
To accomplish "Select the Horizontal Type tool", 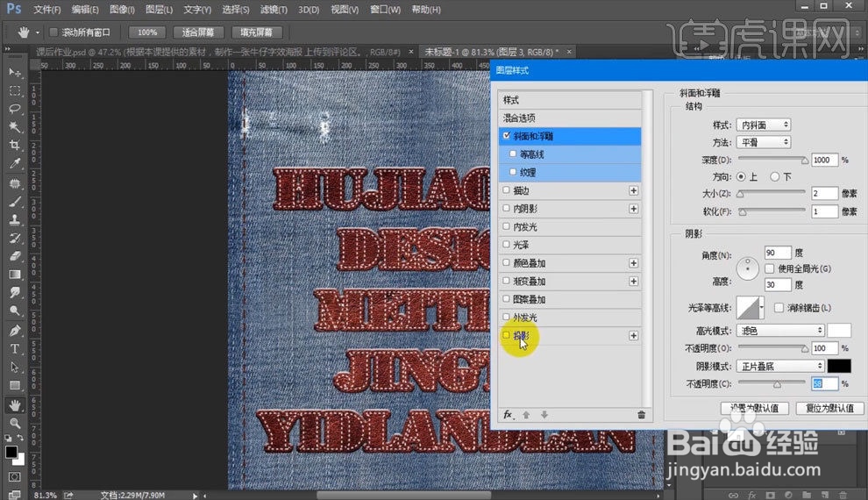I will (14, 349).
